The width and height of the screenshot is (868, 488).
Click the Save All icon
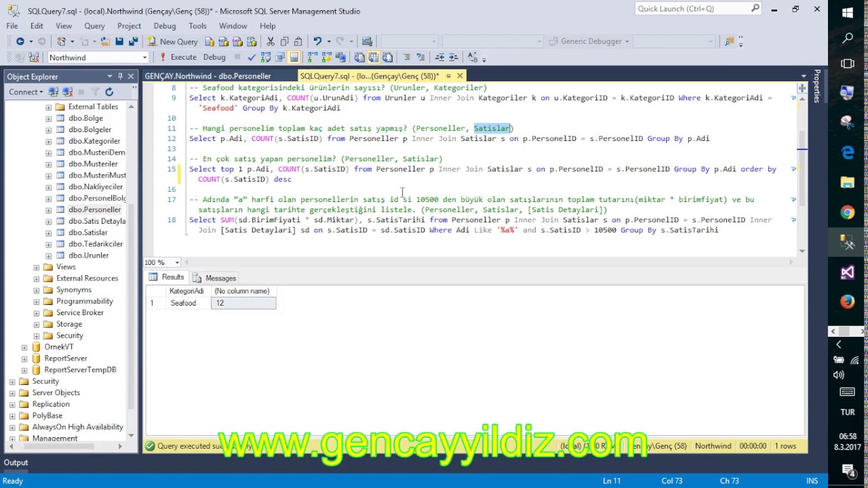pos(133,41)
